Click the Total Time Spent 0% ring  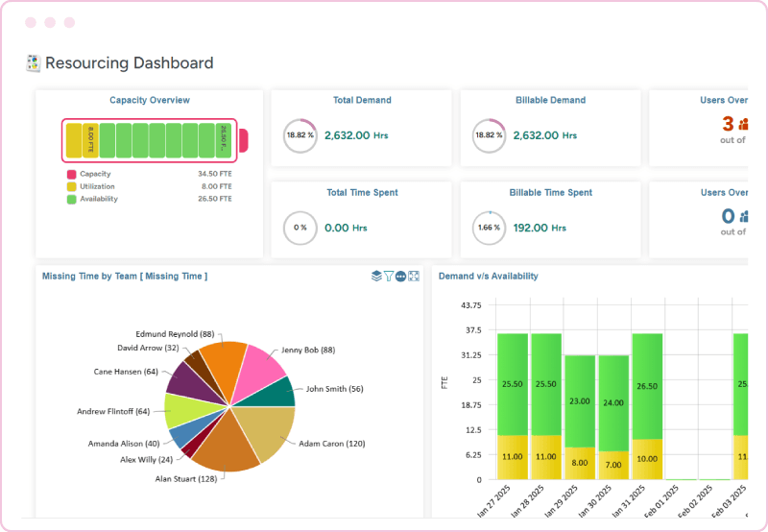pyautogui.click(x=300, y=228)
